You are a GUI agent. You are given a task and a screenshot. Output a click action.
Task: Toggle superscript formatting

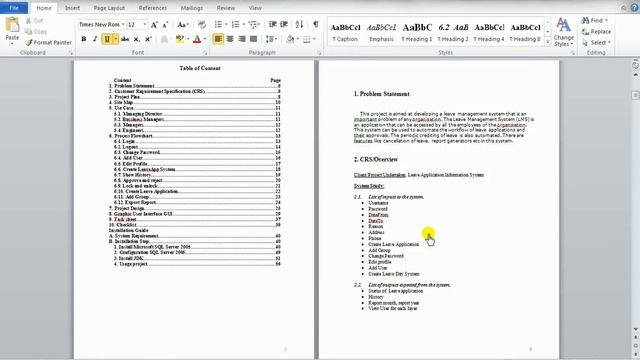tap(148, 39)
